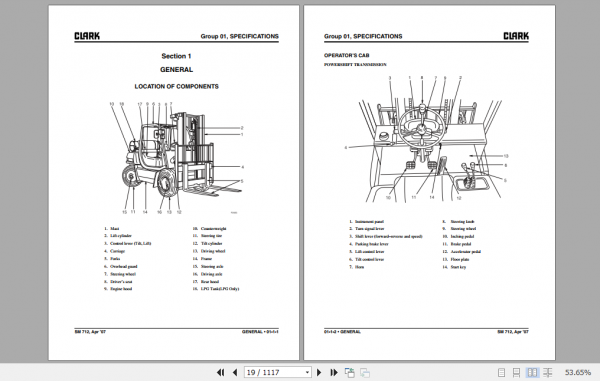Click the 'LOCATION OF COMPONENTS' heading

tap(176, 87)
